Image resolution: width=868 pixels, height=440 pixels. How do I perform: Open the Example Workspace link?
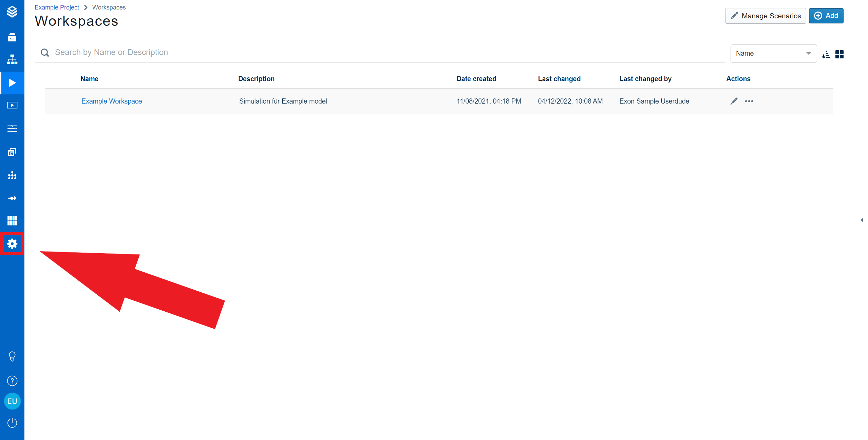[112, 101]
